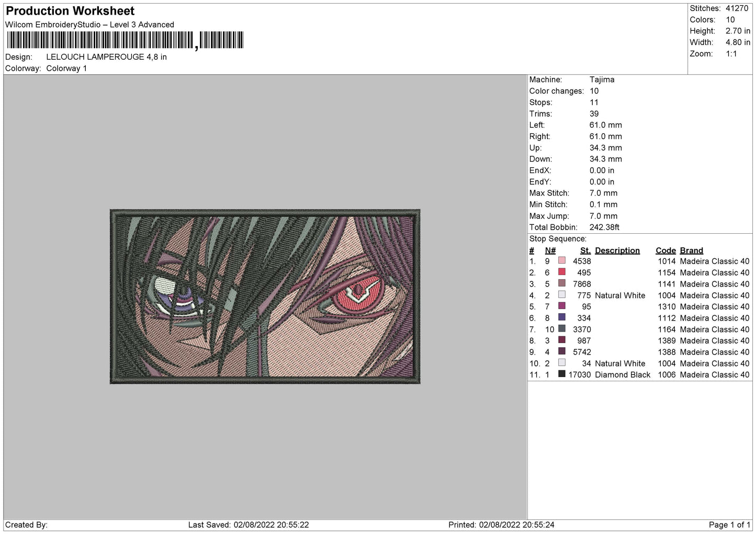Click the design name 'LELOUCH LAMPEROUGE 4,8 in'

pos(106,57)
